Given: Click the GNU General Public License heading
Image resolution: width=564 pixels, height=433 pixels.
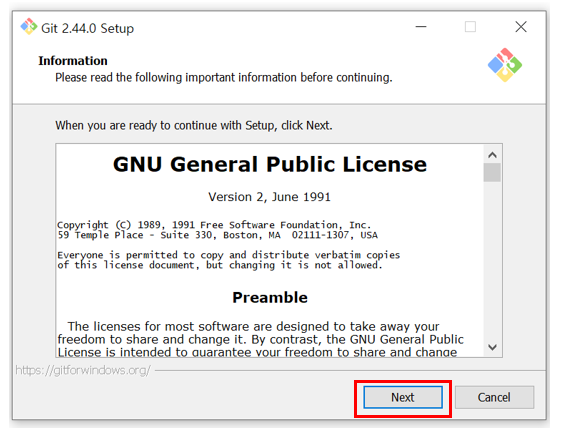Looking at the screenshot, I should tap(270, 164).
